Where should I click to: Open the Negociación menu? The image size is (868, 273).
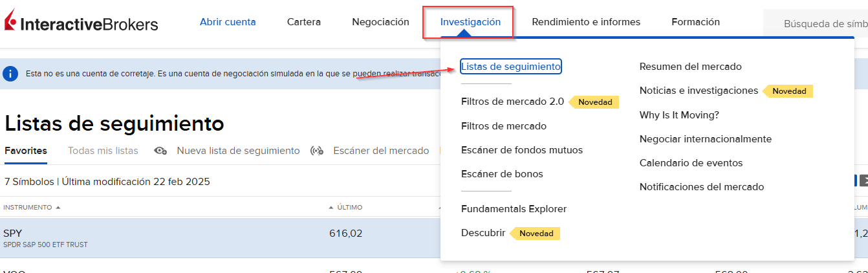380,22
